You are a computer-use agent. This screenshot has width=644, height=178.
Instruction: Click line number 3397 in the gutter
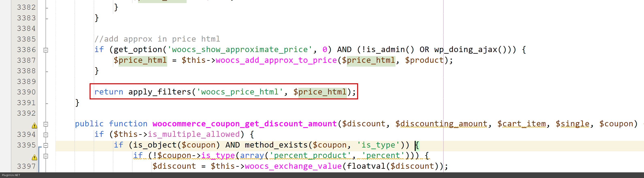click(26, 166)
